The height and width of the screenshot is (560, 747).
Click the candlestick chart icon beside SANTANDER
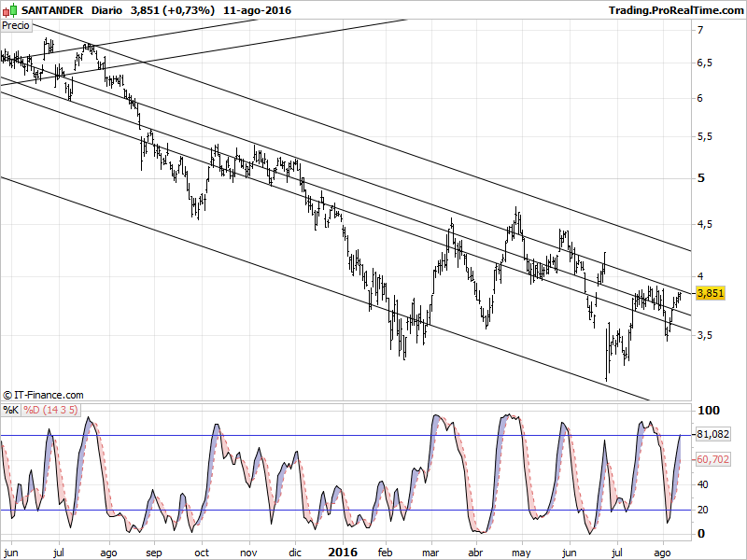10,10
